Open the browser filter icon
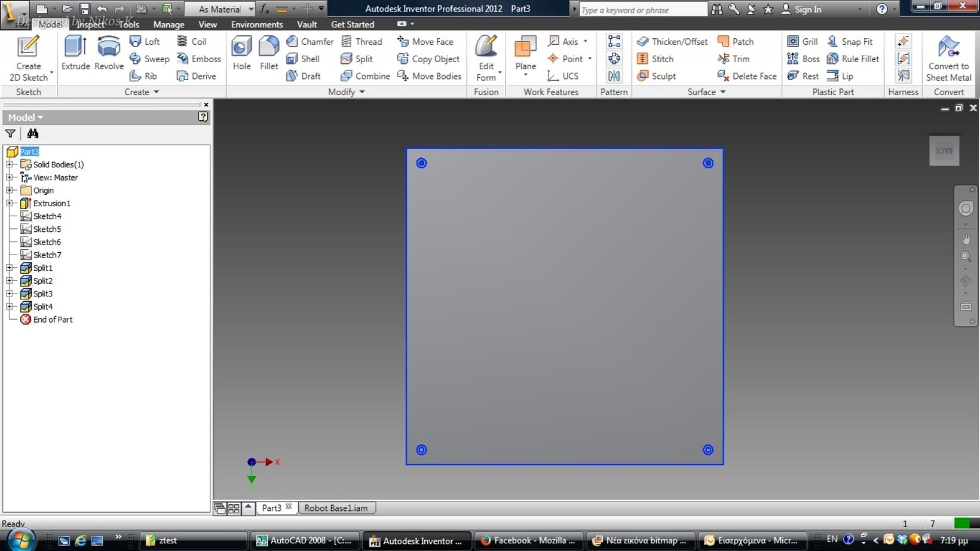Viewport: 980px width, 551px height. pyautogui.click(x=10, y=133)
